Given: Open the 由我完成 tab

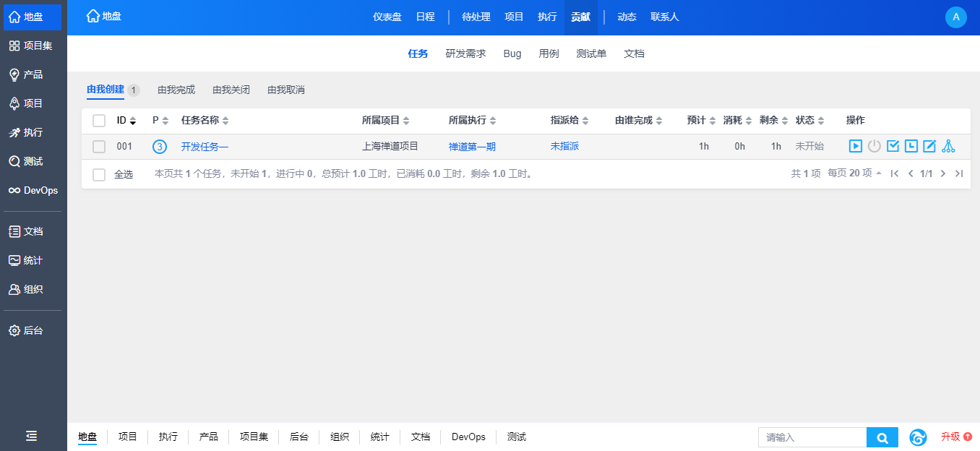Looking at the screenshot, I should coord(176,90).
